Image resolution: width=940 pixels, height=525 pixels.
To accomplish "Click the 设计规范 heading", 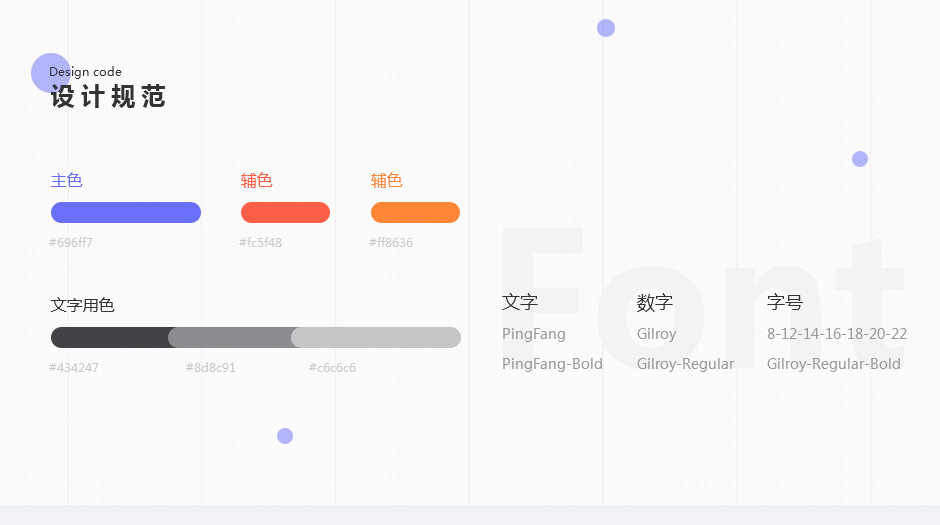I will (108, 96).
